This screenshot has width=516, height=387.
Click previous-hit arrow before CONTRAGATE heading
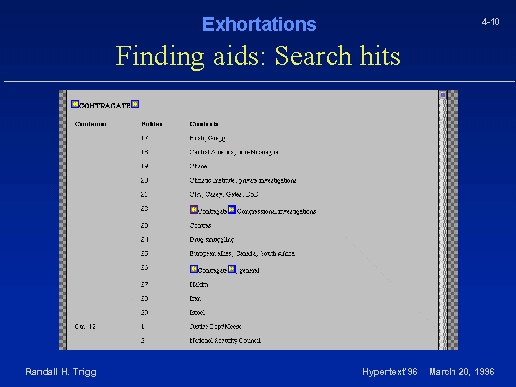coord(75,104)
